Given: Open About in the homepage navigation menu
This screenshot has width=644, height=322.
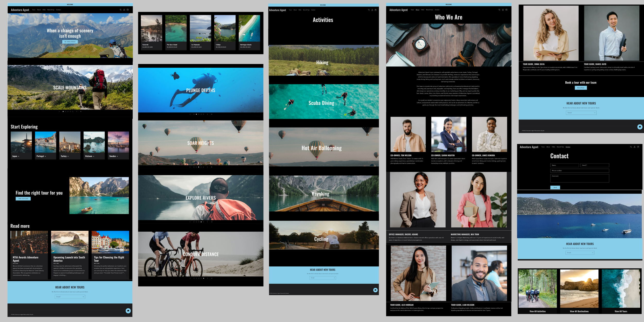Looking at the screenshot, I should 39,10.
